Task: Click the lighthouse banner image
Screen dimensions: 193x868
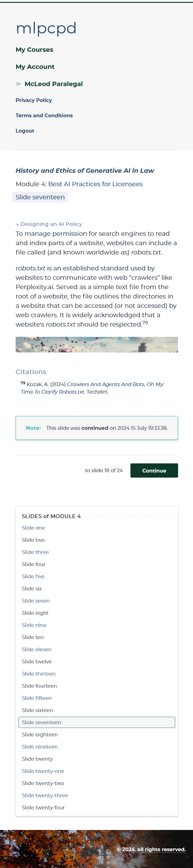Action: click(97, 344)
